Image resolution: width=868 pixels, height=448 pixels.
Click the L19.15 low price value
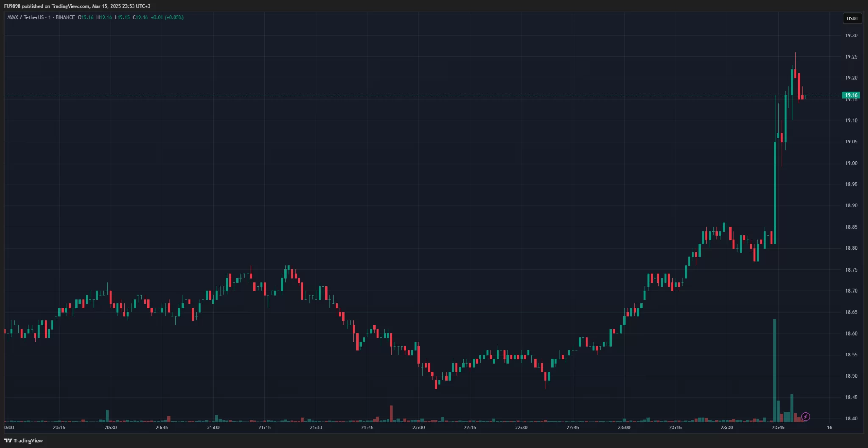[122, 17]
